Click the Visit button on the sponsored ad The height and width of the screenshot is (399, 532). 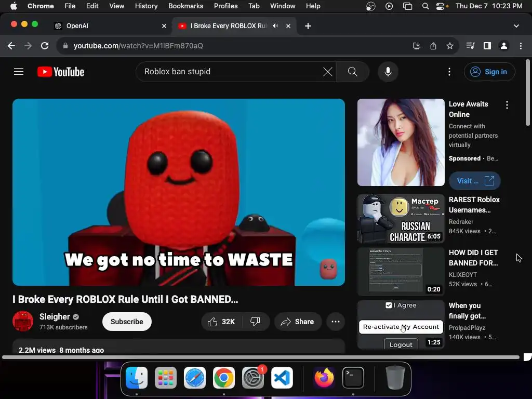point(475,181)
